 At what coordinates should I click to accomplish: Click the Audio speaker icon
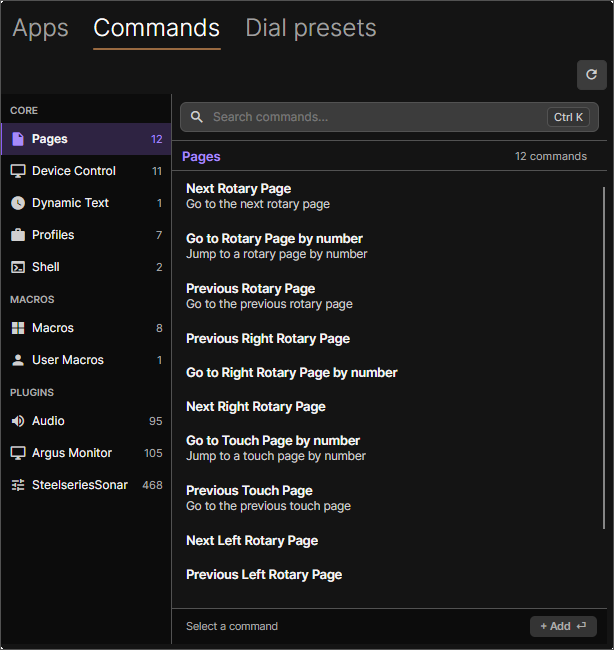point(18,421)
